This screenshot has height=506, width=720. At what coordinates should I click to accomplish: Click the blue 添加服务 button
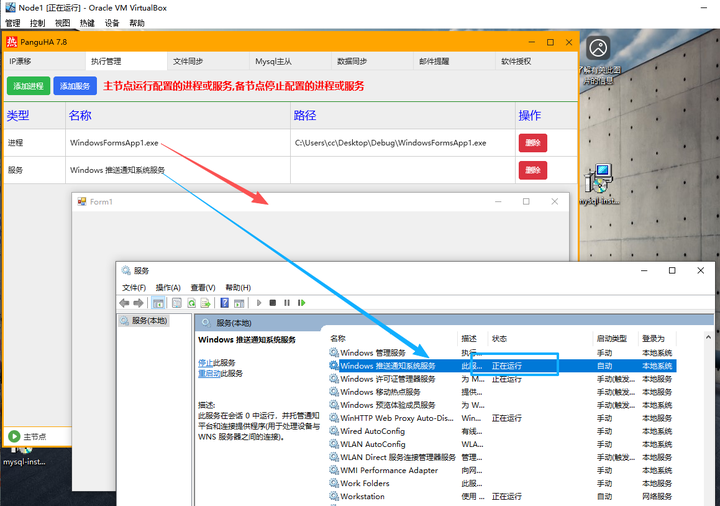[x=75, y=86]
